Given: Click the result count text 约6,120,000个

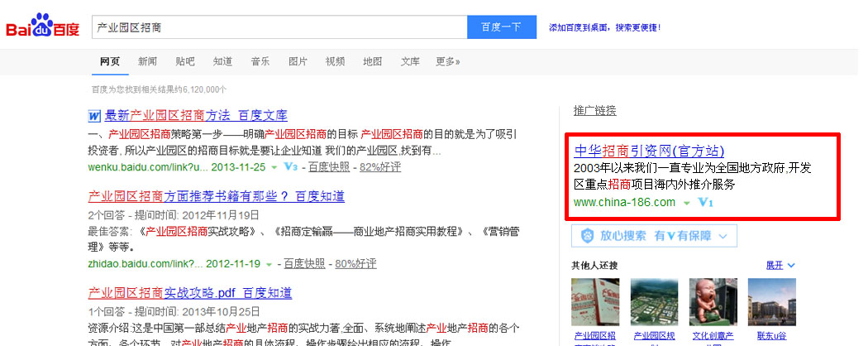Looking at the screenshot, I should tap(200, 89).
